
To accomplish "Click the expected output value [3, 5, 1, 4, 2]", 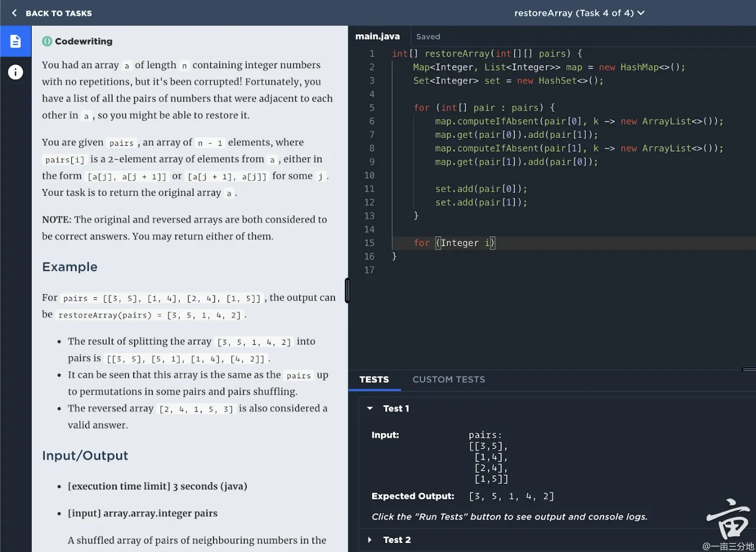I will pos(511,497).
